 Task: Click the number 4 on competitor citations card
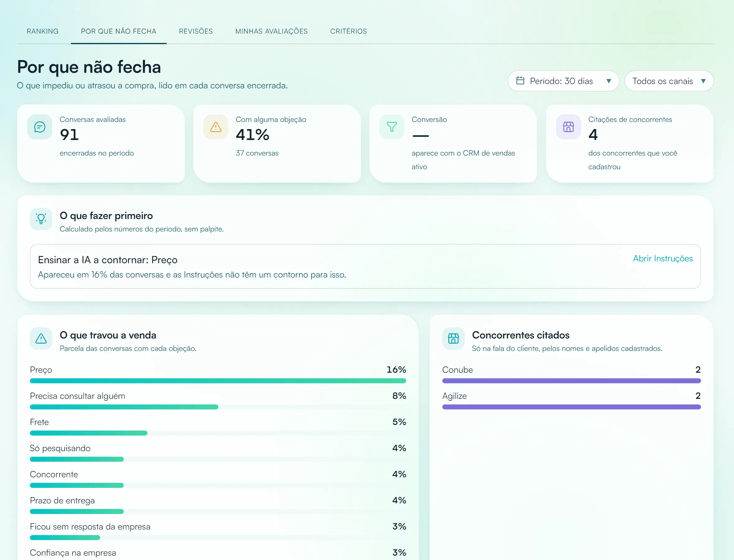(x=593, y=135)
